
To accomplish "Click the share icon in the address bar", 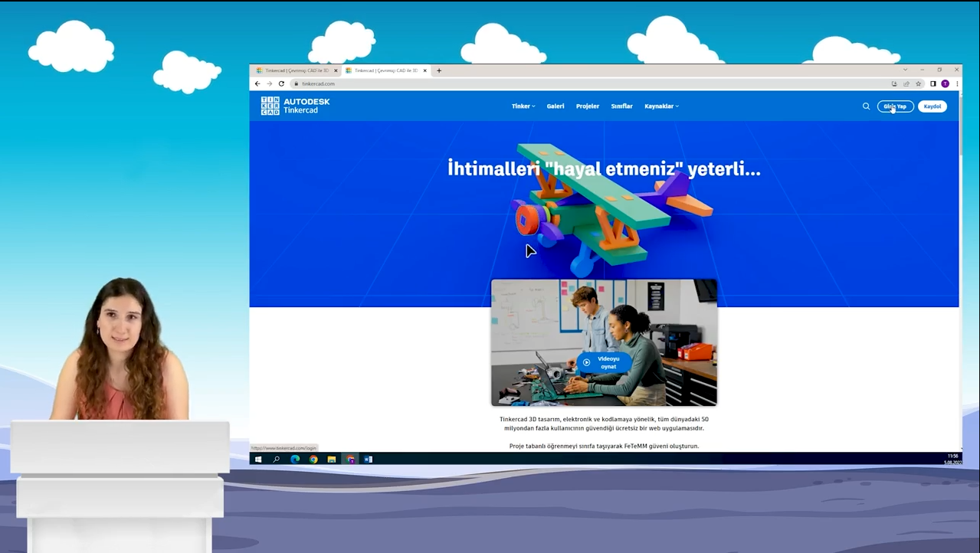I will [x=906, y=83].
